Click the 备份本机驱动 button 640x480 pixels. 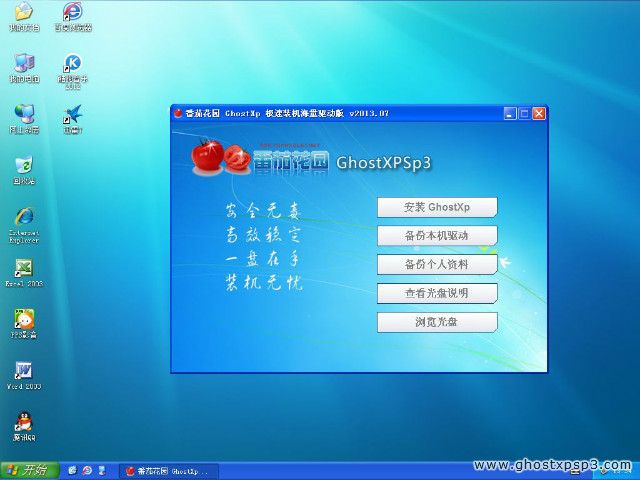point(437,236)
